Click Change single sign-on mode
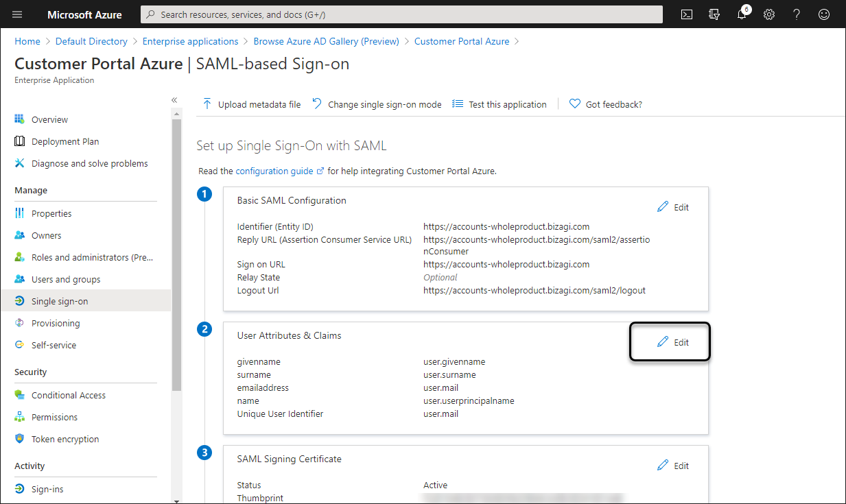846x504 pixels. pos(377,104)
